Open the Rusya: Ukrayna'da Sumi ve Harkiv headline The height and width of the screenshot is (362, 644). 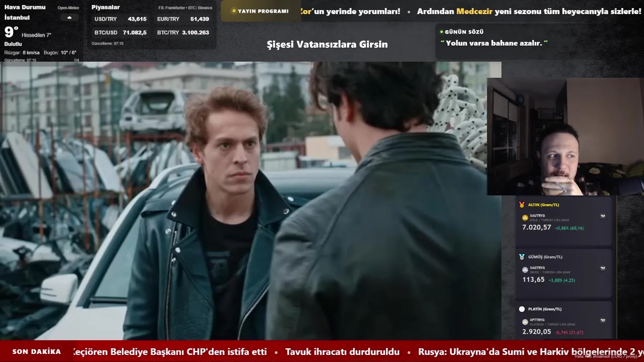pyautogui.click(x=531, y=352)
